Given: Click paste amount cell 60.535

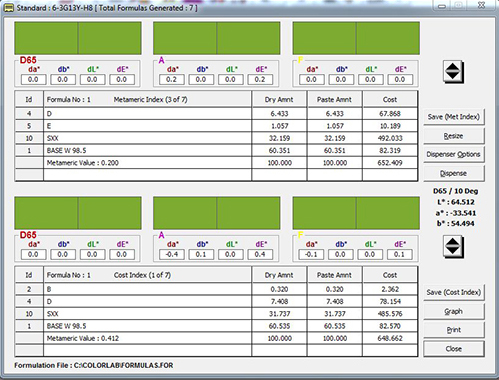Looking at the screenshot, I should point(335,326).
